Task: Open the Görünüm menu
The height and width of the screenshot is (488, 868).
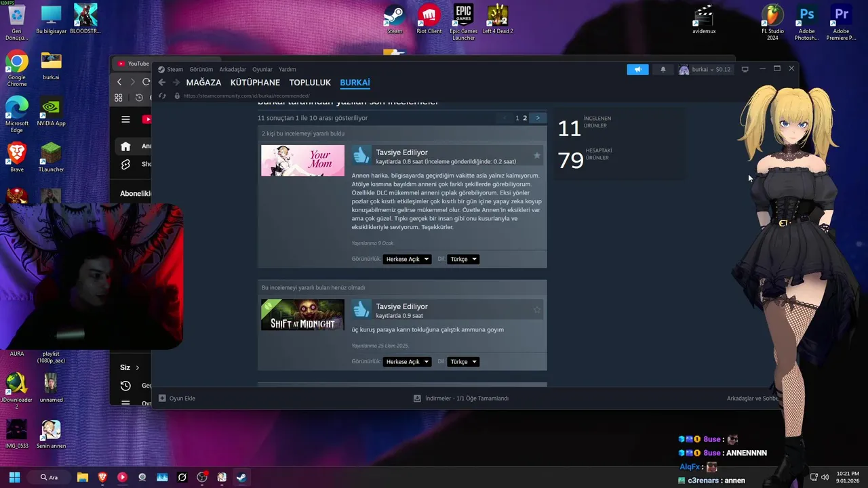Action: tap(201, 69)
